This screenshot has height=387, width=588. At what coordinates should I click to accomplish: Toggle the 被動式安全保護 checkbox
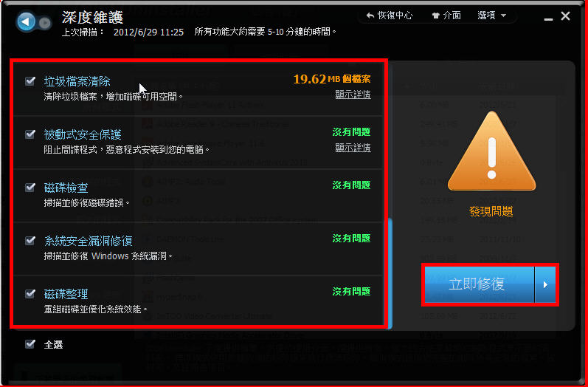pos(30,134)
